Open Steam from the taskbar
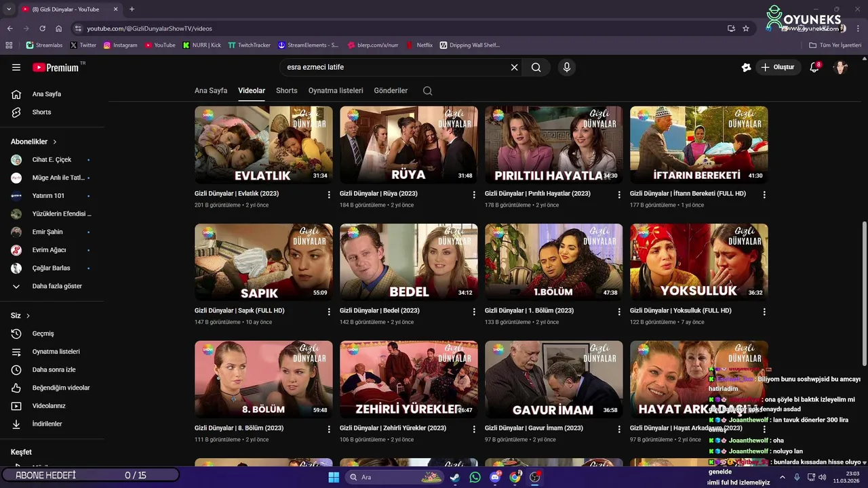Screen dimensions: 868x488 coord(454,477)
